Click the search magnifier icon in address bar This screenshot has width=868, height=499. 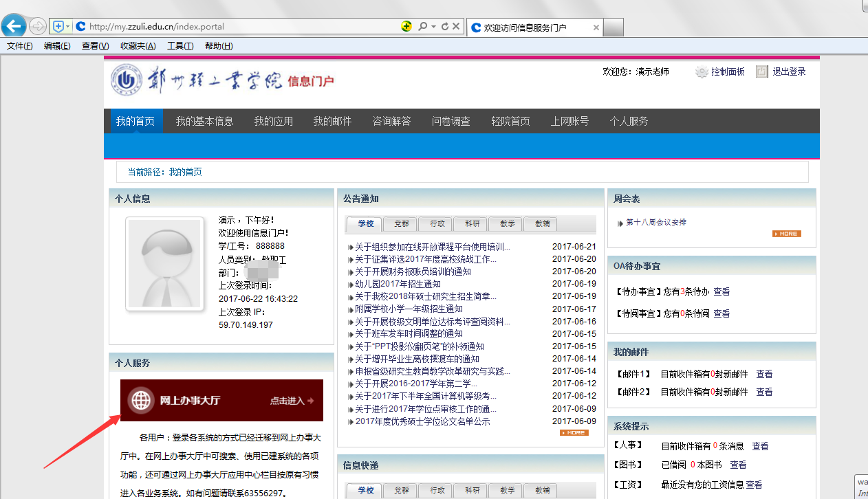[422, 27]
